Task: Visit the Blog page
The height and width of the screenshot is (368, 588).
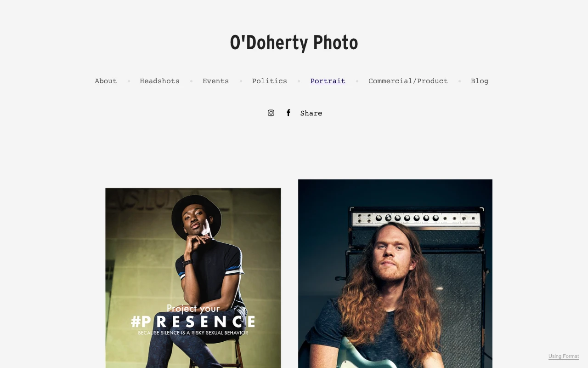Action: point(480,81)
